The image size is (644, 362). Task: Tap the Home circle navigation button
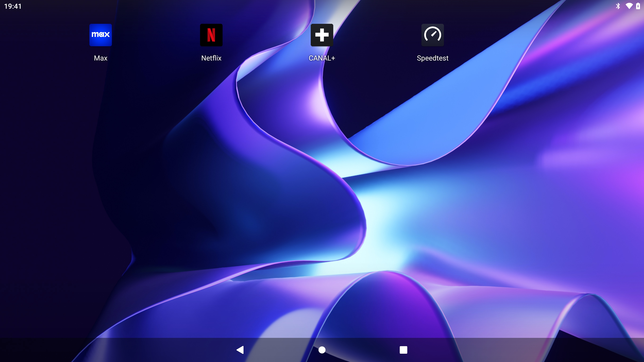322,350
